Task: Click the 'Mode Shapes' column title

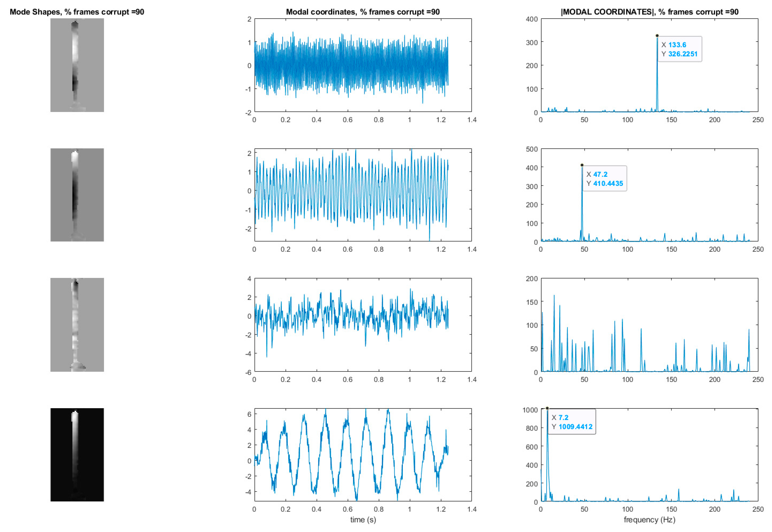Action: (x=77, y=12)
